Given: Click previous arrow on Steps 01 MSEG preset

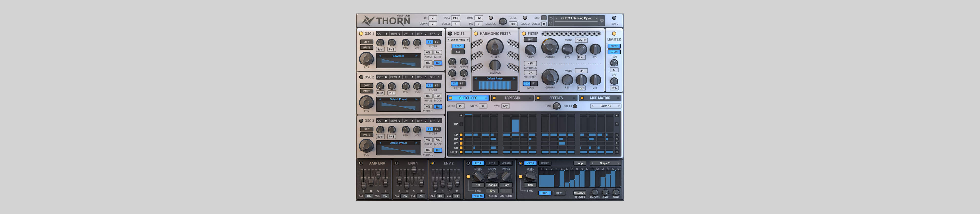Looking at the screenshot, I should click(592, 164).
